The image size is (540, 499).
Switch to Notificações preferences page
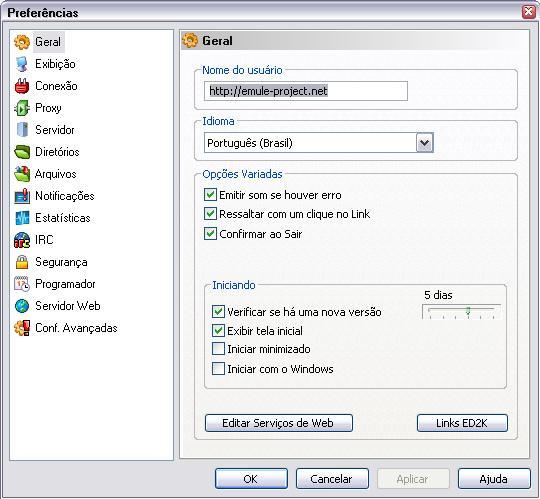coord(65,196)
